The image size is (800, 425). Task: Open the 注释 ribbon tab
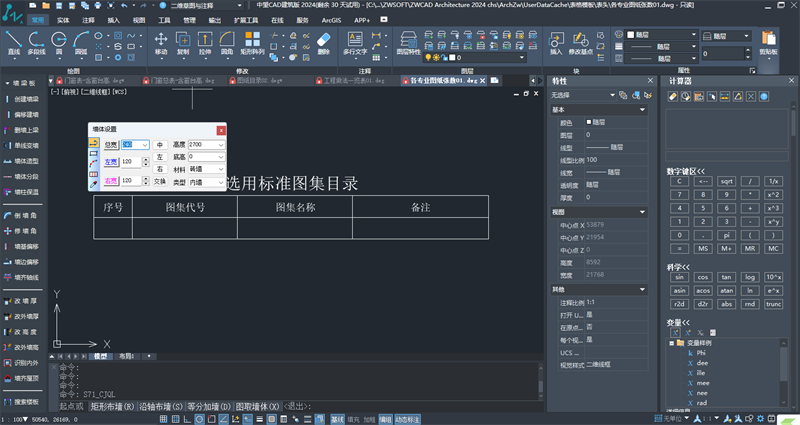[88, 20]
